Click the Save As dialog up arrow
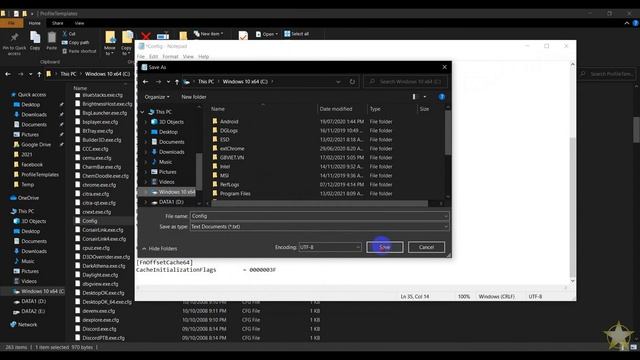 tap(177, 82)
